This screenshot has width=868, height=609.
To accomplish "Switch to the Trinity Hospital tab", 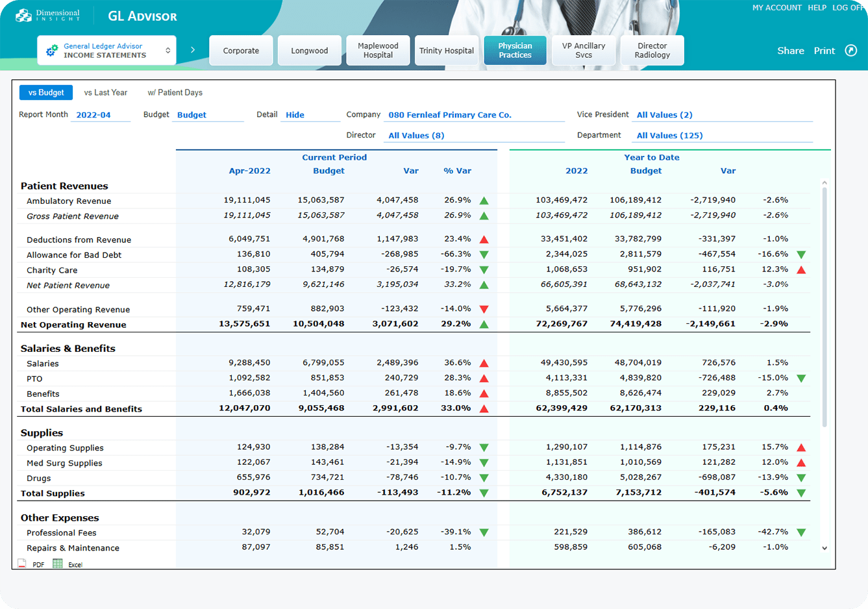I will [x=446, y=51].
